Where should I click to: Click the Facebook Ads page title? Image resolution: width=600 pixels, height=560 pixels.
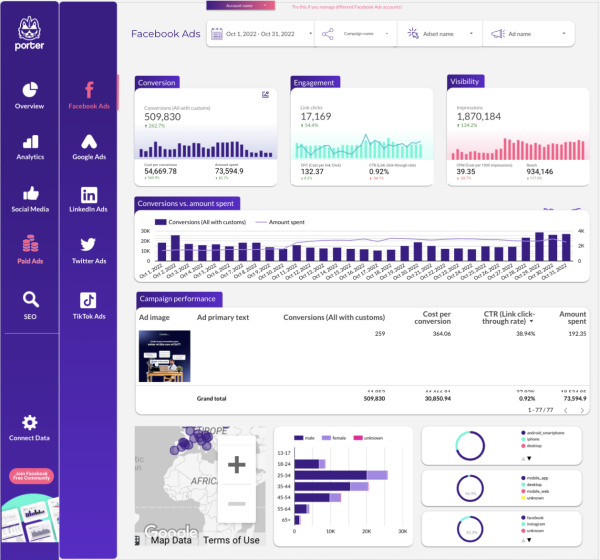click(x=166, y=34)
